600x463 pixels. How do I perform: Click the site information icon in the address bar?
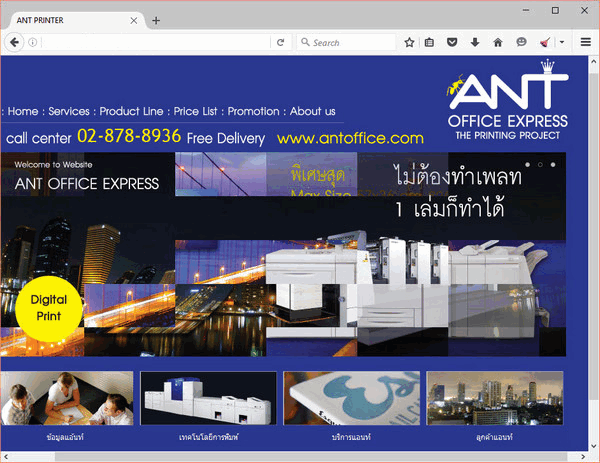tap(33, 42)
